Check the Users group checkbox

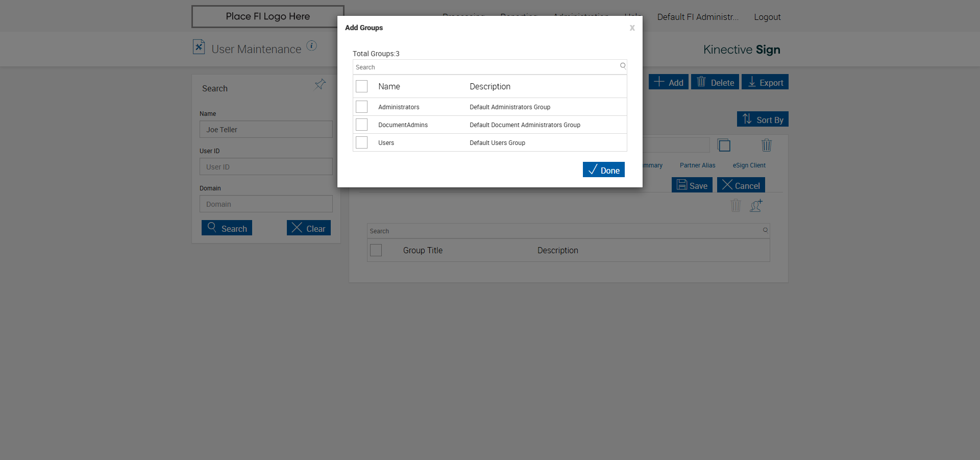(x=361, y=142)
